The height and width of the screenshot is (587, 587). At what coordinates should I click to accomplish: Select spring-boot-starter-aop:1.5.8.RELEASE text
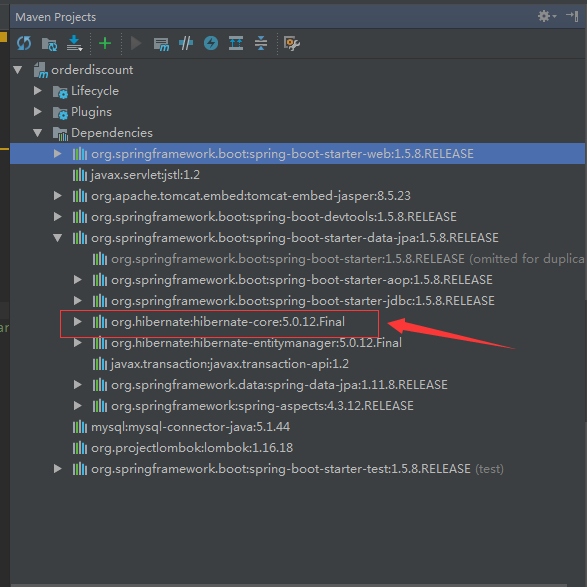tap(302, 280)
